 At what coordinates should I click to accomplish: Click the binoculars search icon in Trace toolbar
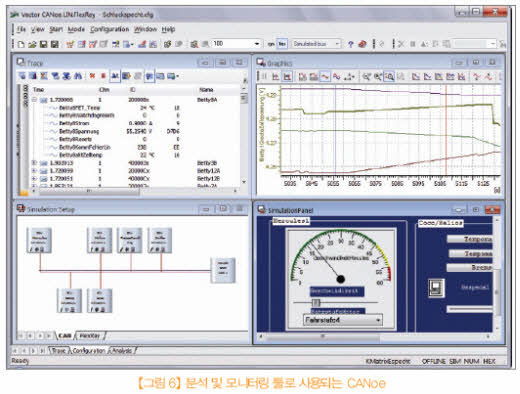tap(78, 76)
